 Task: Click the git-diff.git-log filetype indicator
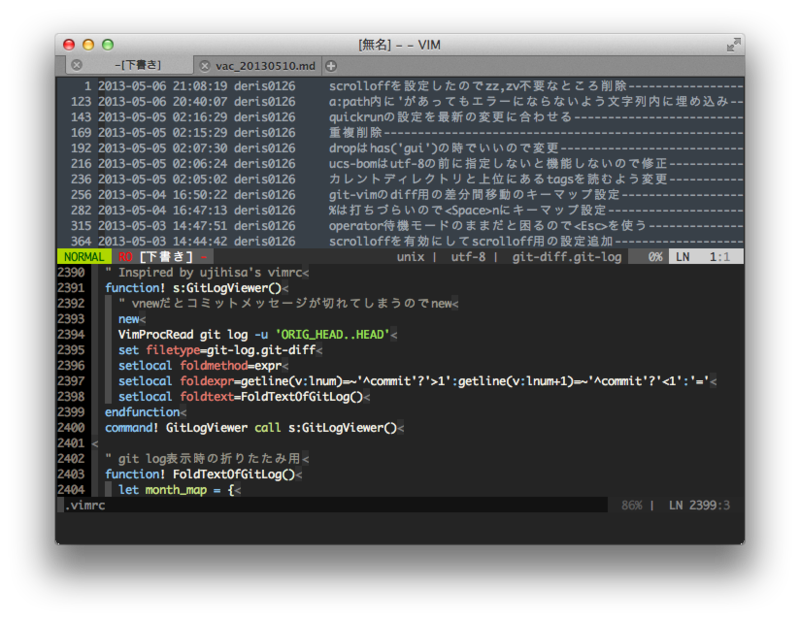click(567, 257)
